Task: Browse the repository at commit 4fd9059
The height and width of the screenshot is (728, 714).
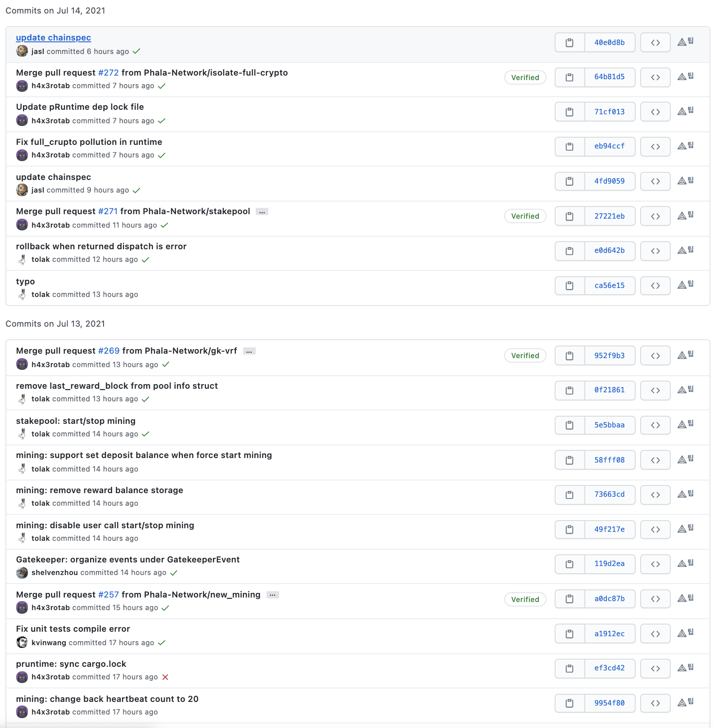Action: [655, 181]
